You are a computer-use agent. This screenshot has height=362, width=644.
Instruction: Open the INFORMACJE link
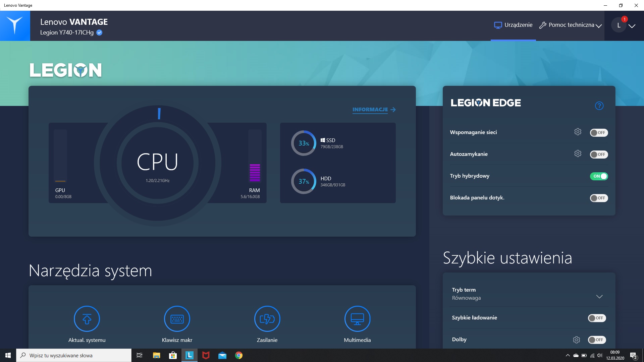tap(370, 109)
